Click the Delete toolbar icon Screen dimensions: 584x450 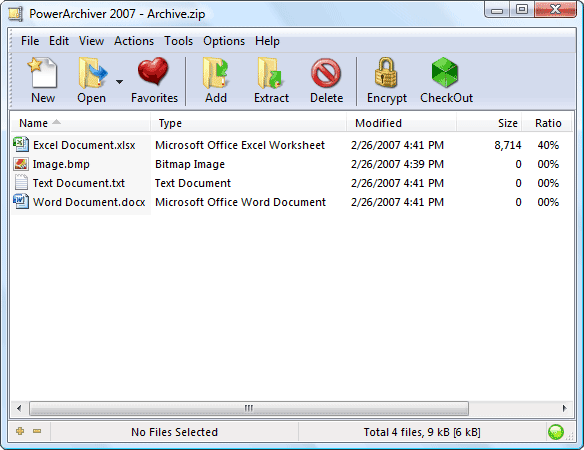326,73
